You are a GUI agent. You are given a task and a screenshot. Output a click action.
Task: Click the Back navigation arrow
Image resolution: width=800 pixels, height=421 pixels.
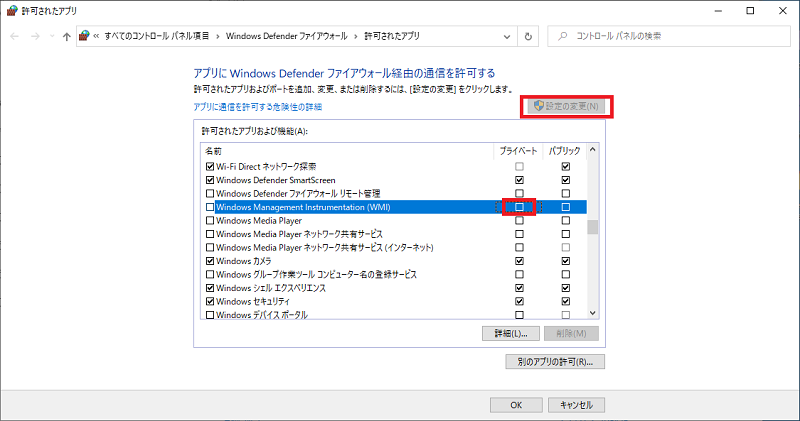point(14,36)
